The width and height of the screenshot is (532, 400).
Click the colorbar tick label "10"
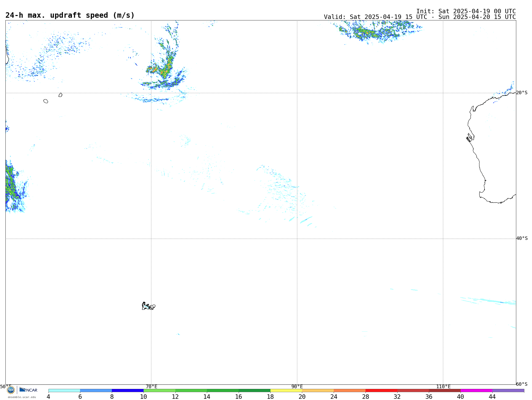(144, 397)
